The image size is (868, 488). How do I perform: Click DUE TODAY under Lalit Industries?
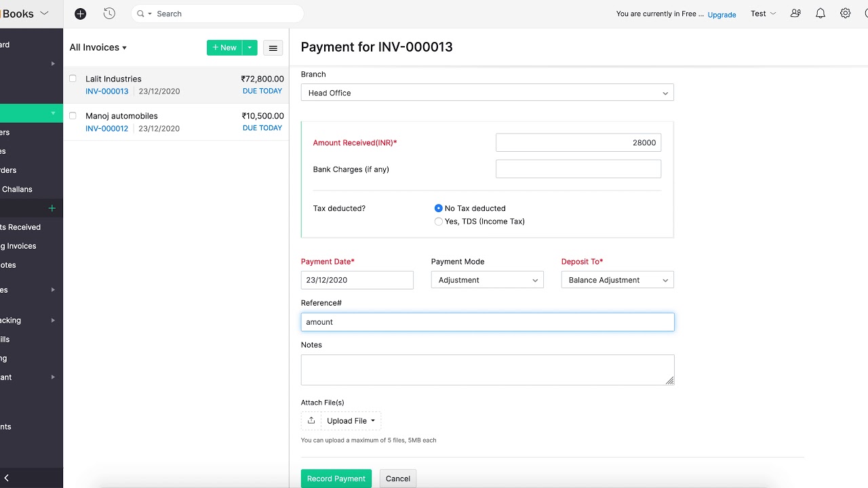click(262, 91)
